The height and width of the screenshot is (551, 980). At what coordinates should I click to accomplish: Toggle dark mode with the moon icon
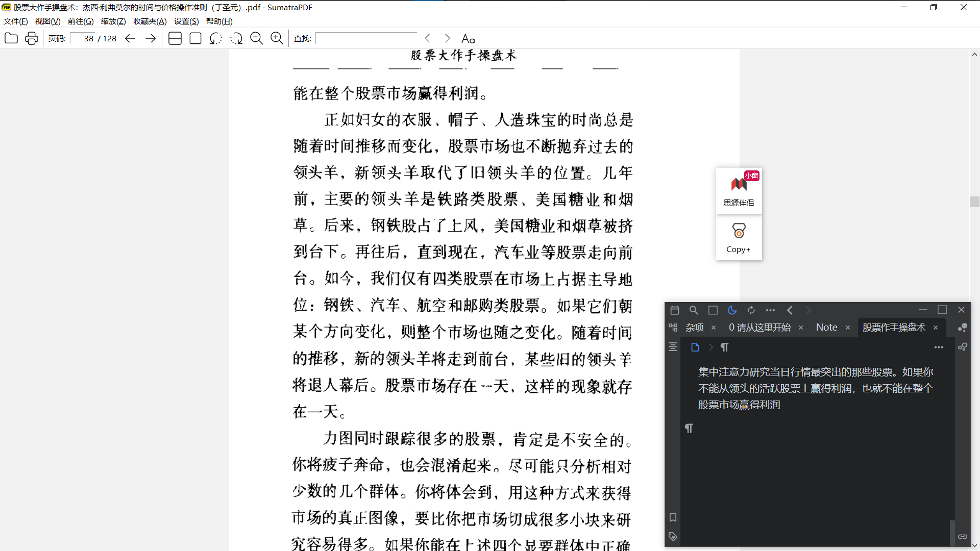732,310
